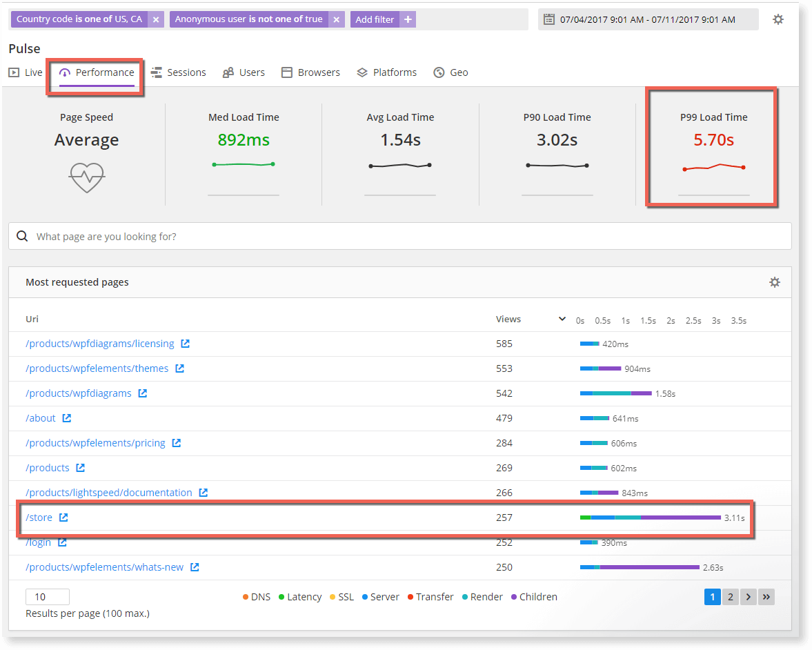Click the heart icon under Page Speed
Viewport: 812px width, 650px height.
pyautogui.click(x=86, y=177)
